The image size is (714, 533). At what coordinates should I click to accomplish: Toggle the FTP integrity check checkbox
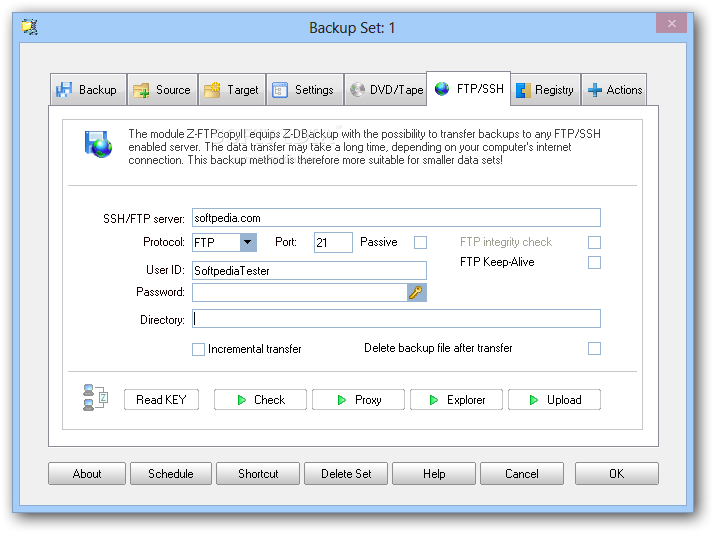pos(594,242)
